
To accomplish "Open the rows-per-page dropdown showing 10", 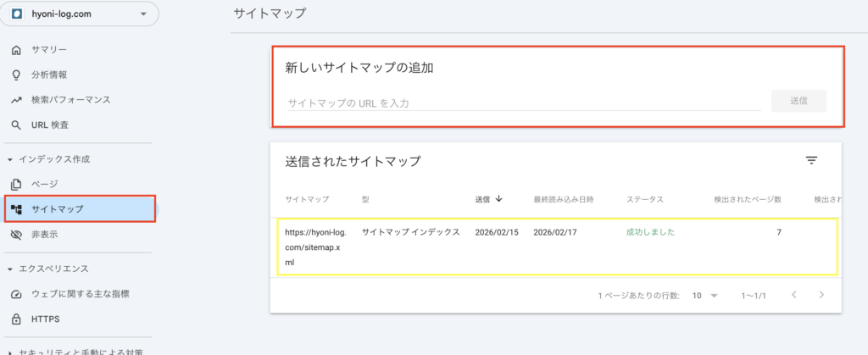I will (x=704, y=296).
